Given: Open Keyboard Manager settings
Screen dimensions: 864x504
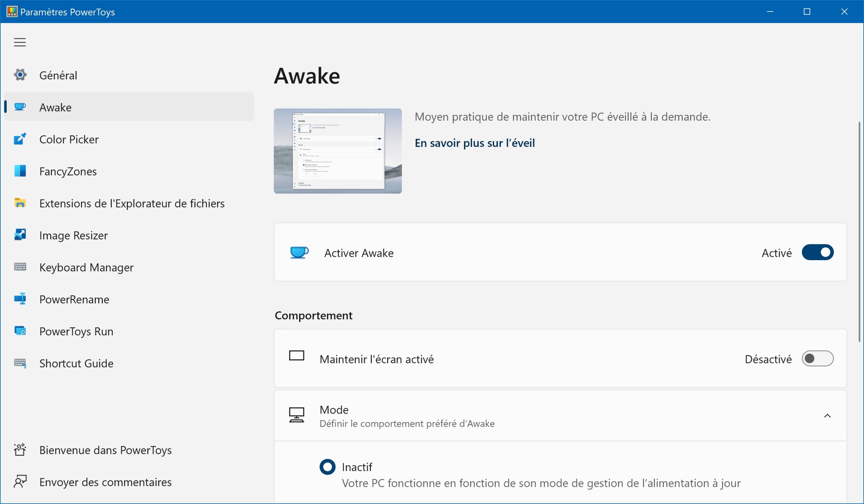Looking at the screenshot, I should [x=129, y=267].
